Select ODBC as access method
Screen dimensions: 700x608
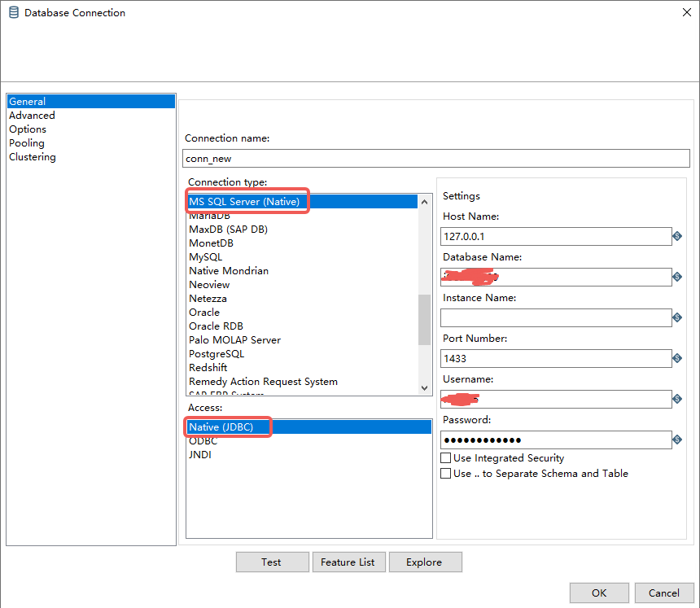pos(203,441)
